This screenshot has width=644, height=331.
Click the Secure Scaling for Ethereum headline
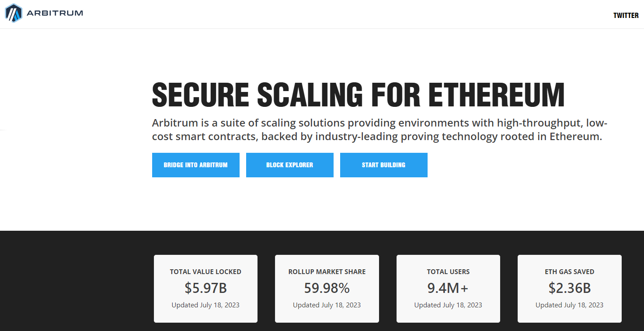tap(358, 95)
